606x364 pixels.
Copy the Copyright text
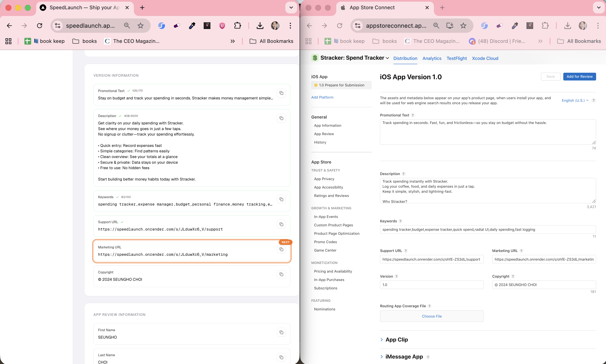(281, 274)
